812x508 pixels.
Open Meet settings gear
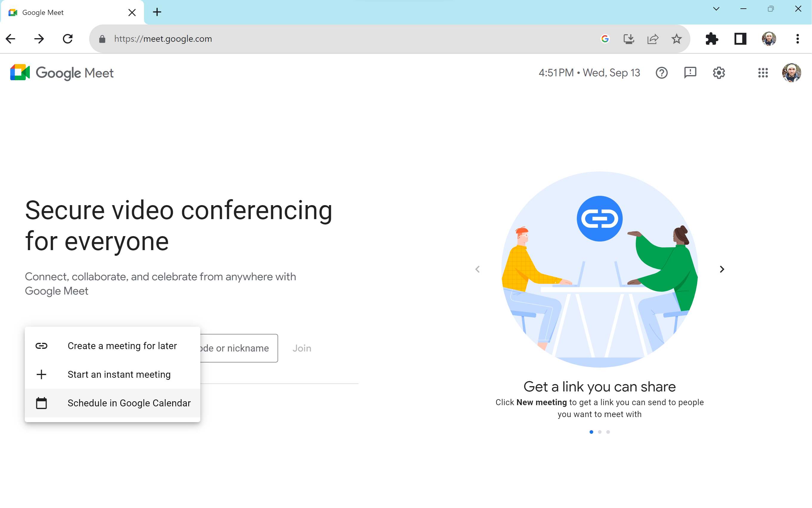pos(719,72)
